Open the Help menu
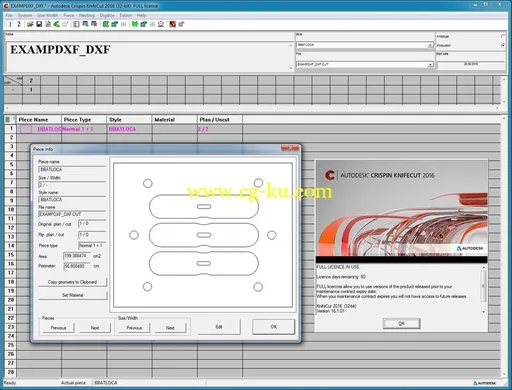The image size is (512, 390). coord(141,15)
